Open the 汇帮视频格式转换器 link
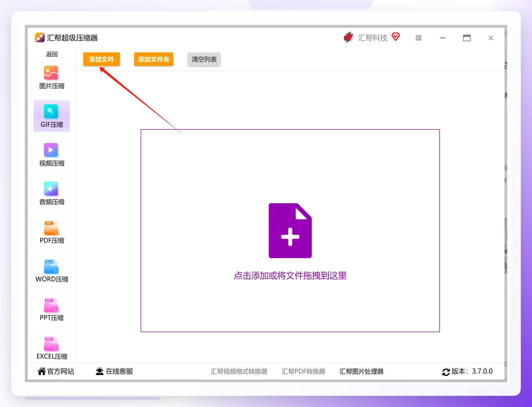 coord(239,371)
